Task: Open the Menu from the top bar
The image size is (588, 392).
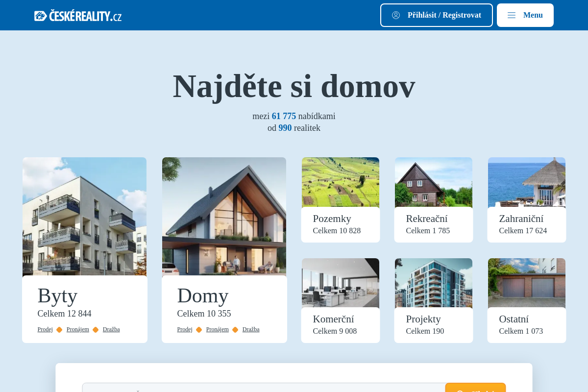Action: tap(525, 15)
